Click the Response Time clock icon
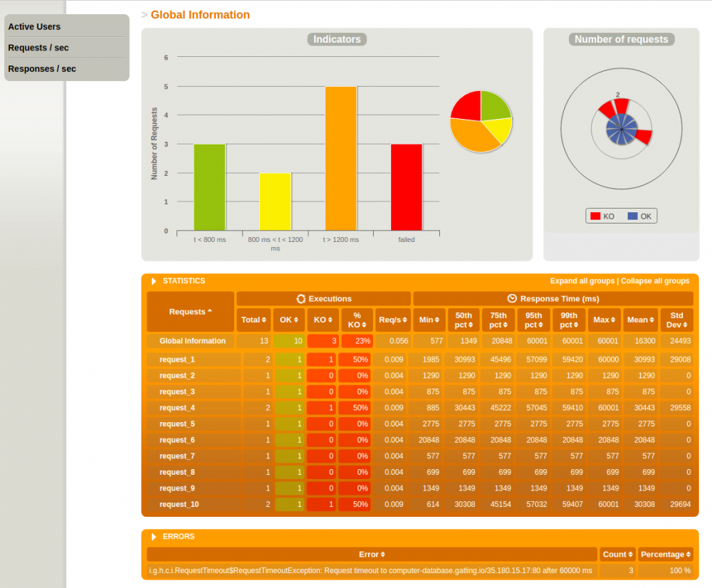712x588 pixels. click(x=512, y=298)
